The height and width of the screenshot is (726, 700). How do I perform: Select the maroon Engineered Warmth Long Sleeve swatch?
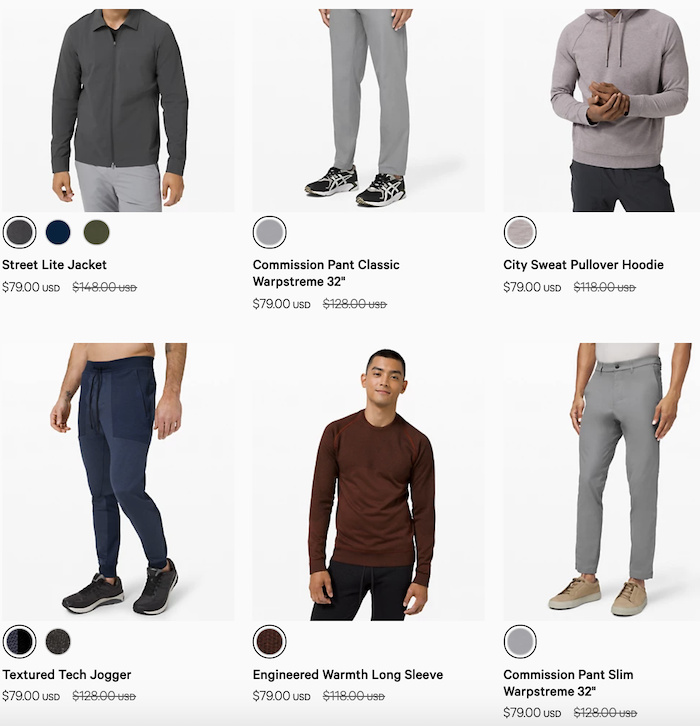pyautogui.click(x=270, y=641)
